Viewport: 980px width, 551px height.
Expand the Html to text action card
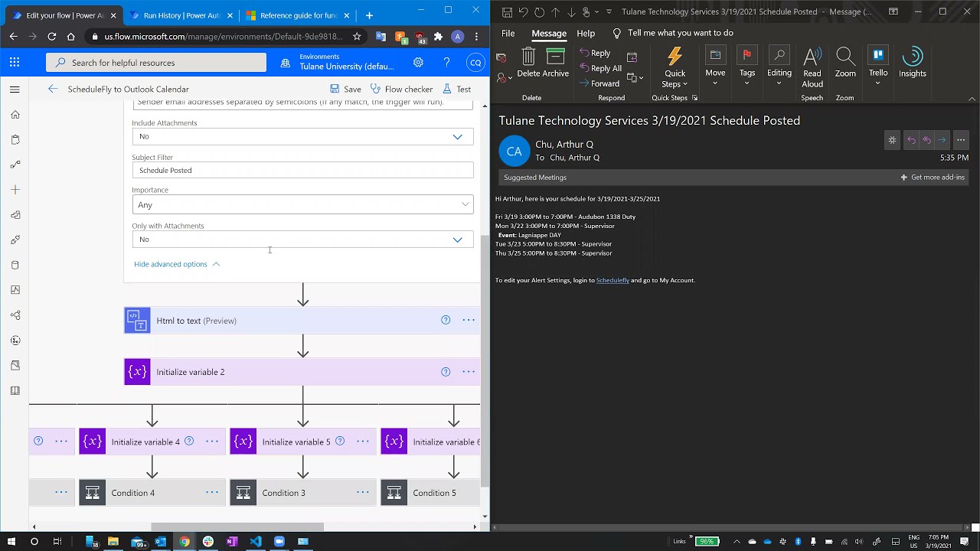[x=302, y=321]
